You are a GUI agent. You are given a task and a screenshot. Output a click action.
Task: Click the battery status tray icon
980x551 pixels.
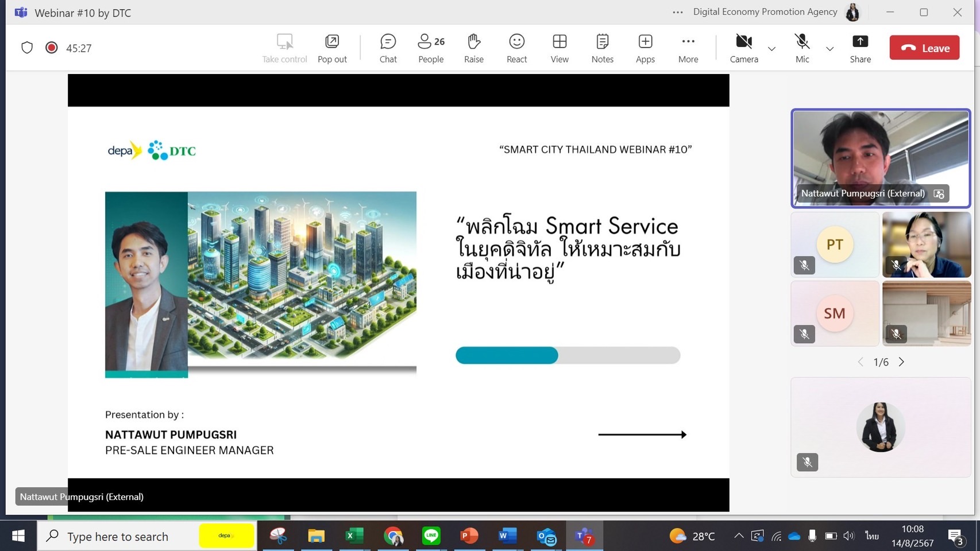point(831,536)
